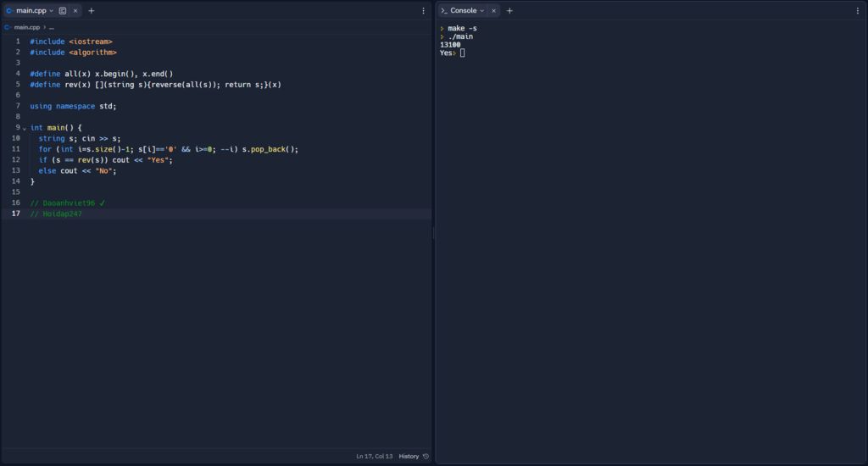Open the Console pane three-dot menu
868x466 pixels.
coord(858,11)
